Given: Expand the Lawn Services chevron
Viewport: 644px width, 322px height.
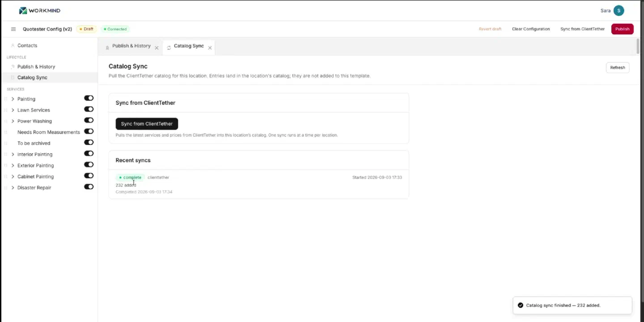Looking at the screenshot, I should pos(13,110).
